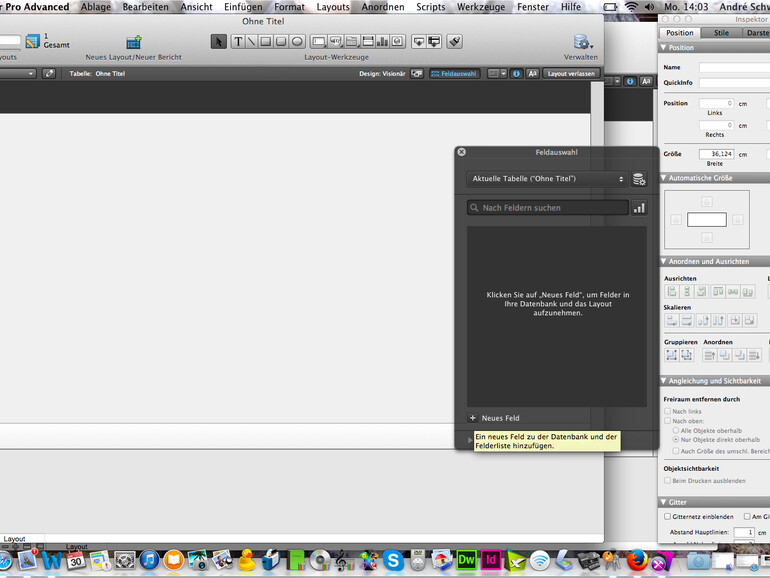Check Beim Drucken ausblenden
770x578 pixels.
tap(667, 481)
